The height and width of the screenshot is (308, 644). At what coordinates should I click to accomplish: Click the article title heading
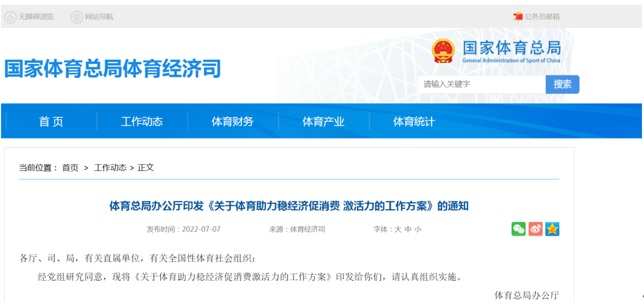point(289,206)
